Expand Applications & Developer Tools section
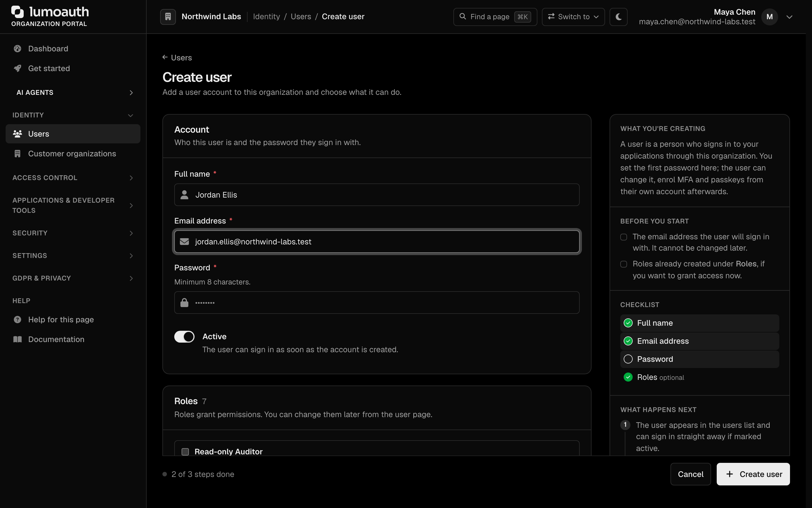812x508 pixels. pyautogui.click(x=73, y=205)
